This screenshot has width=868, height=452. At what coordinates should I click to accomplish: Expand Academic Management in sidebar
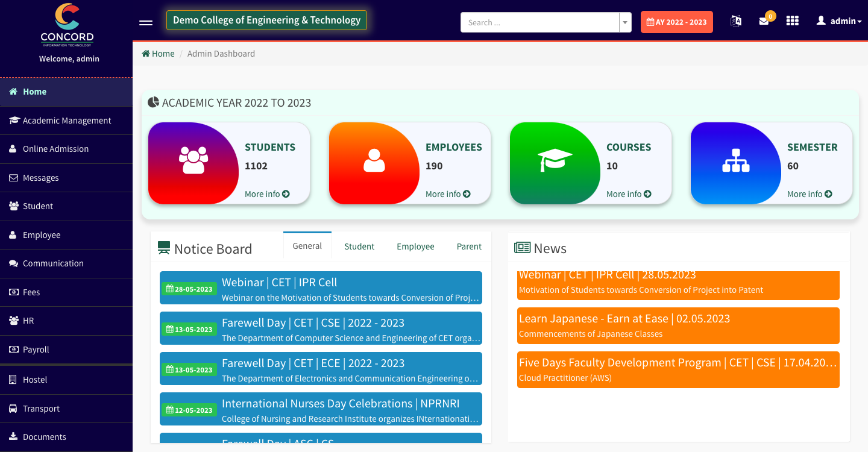(x=66, y=121)
